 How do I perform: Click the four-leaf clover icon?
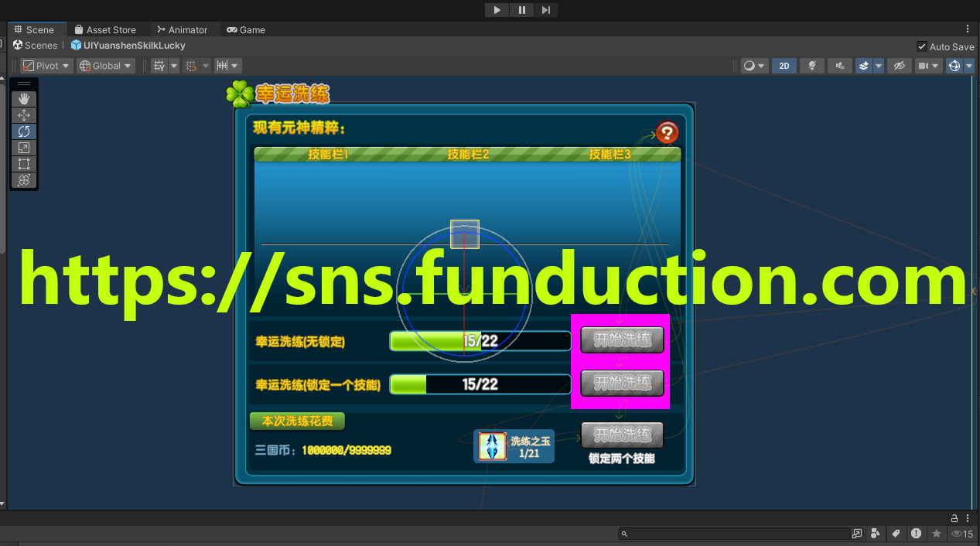tap(240, 94)
